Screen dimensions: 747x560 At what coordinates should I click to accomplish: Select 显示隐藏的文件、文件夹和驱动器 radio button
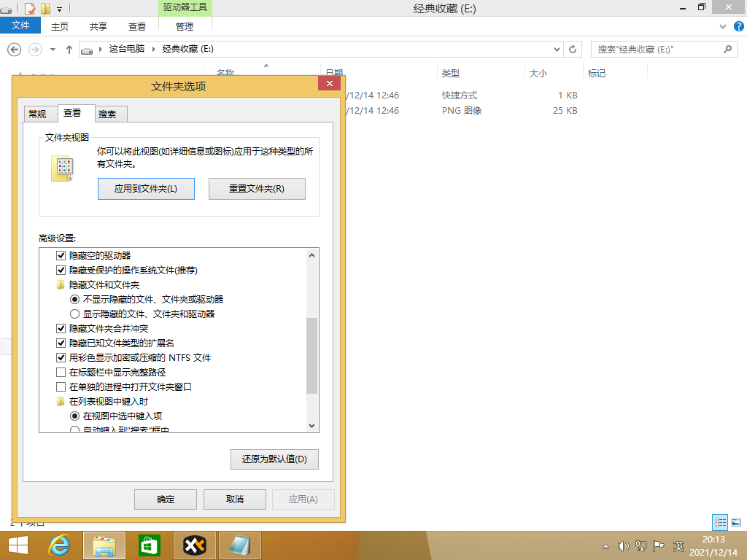(x=74, y=314)
